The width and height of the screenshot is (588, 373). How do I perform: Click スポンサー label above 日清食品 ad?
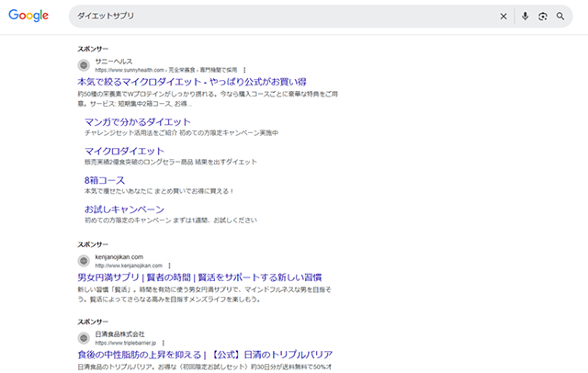pos(93,322)
